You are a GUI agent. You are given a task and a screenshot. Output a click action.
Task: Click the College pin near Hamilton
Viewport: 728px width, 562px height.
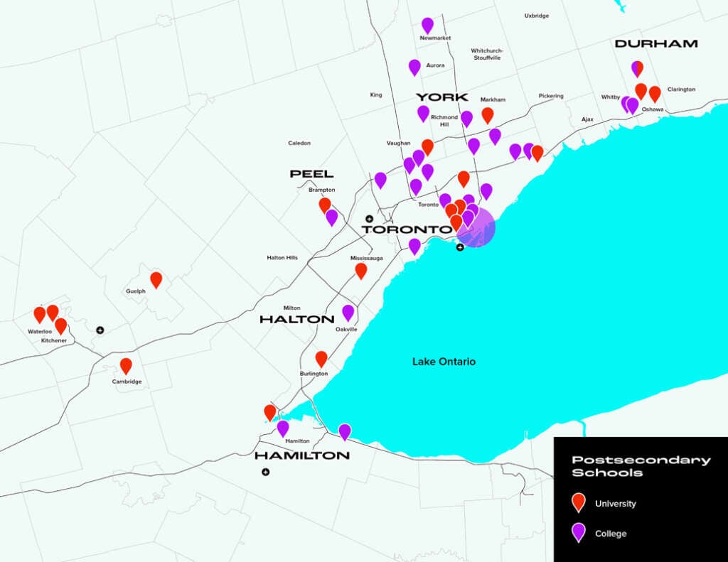click(284, 427)
